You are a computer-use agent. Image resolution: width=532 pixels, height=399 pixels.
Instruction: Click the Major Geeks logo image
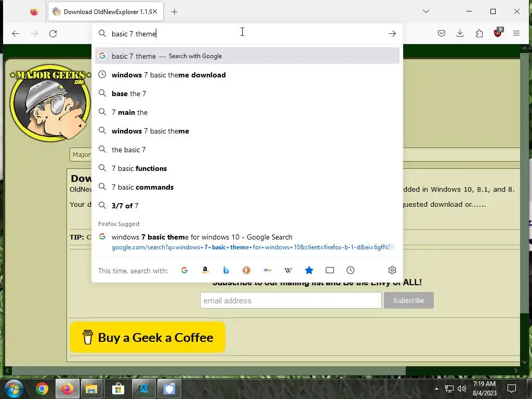pos(50,103)
